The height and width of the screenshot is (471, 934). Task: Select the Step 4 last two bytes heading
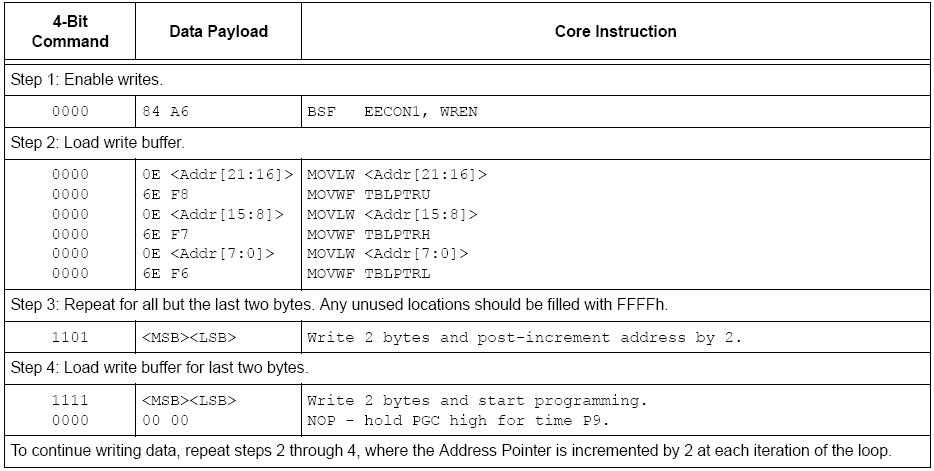coord(159,368)
